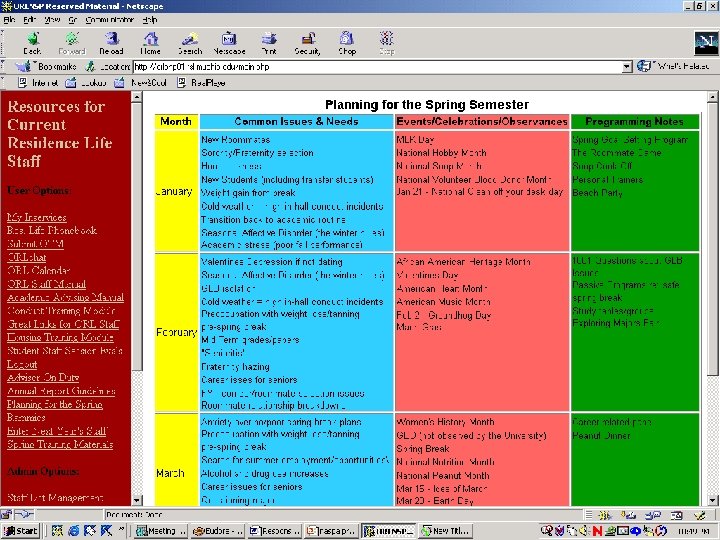Image resolution: width=720 pixels, height=540 pixels.
Task: Click the main page scroll-up arrow
Action: pos(712,96)
